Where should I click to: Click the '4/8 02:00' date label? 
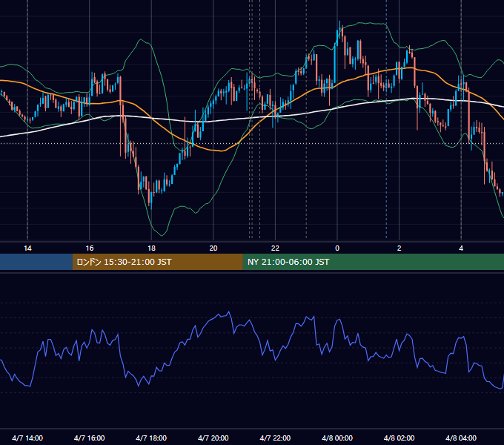click(x=399, y=438)
